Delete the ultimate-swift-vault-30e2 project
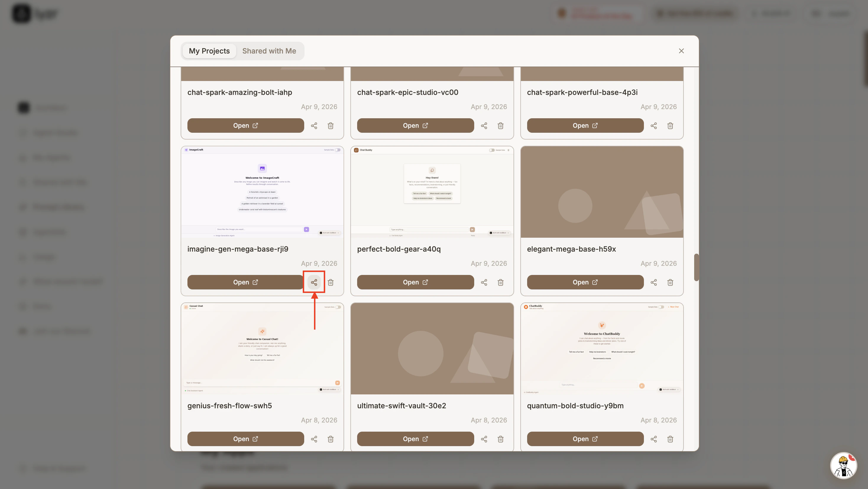868x489 pixels. tap(501, 439)
